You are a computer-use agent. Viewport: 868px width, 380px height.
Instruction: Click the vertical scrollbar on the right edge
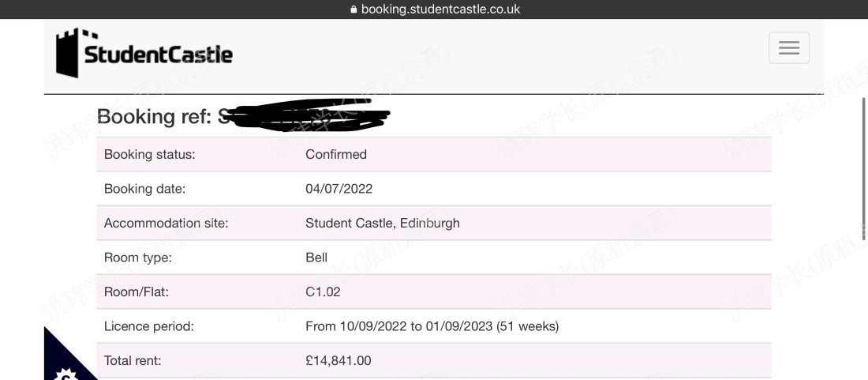[x=864, y=169]
